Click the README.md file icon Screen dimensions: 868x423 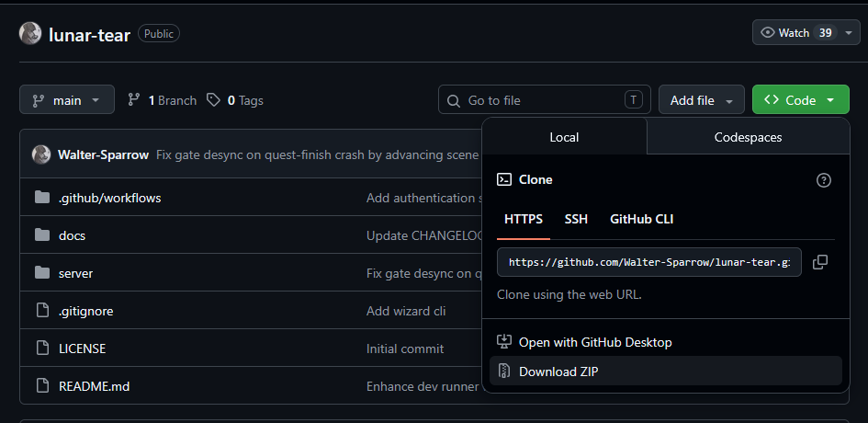pos(42,386)
